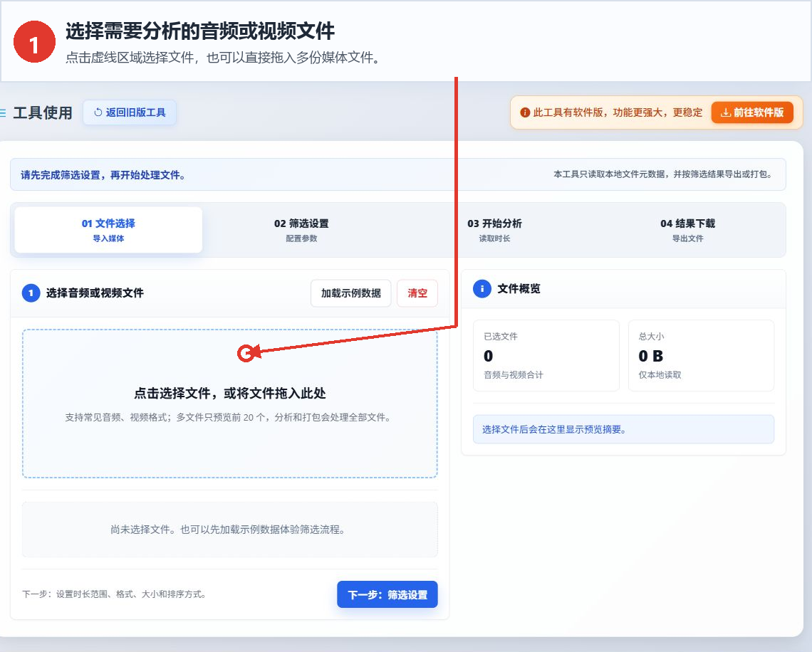The image size is (812, 652).
Task: Click the 前往软件版 download button
Action: 752,112
